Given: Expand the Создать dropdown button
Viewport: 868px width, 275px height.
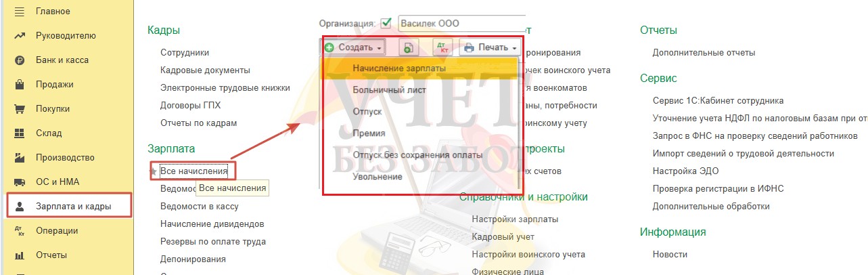Looking at the screenshot, I should [x=354, y=47].
